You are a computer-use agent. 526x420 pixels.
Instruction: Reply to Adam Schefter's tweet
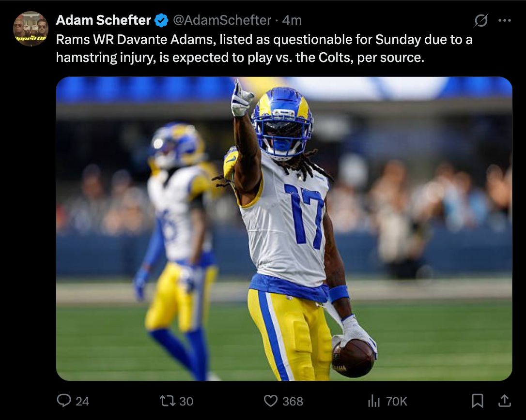coord(64,401)
